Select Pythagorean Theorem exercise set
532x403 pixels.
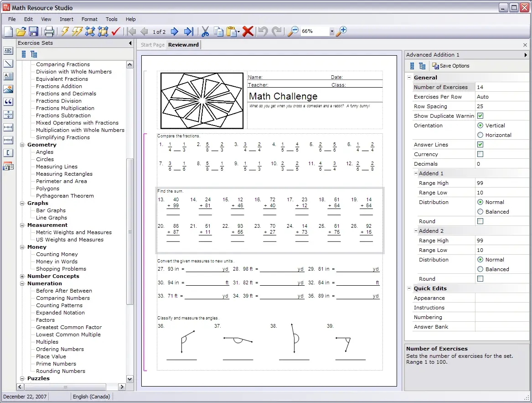pyautogui.click(x=65, y=196)
